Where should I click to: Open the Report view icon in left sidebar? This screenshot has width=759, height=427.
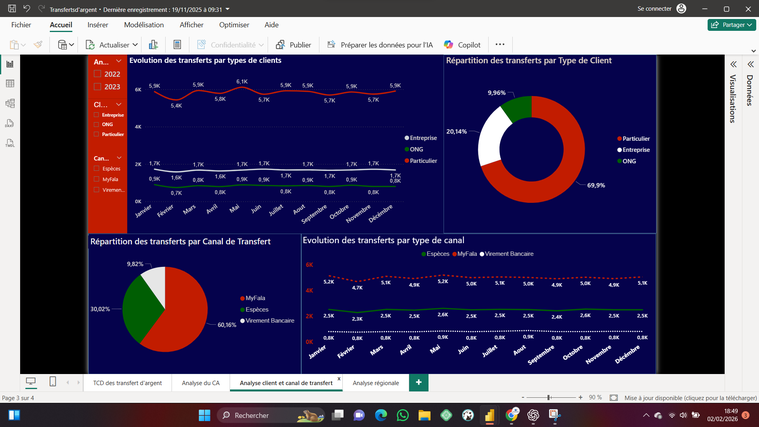point(10,64)
